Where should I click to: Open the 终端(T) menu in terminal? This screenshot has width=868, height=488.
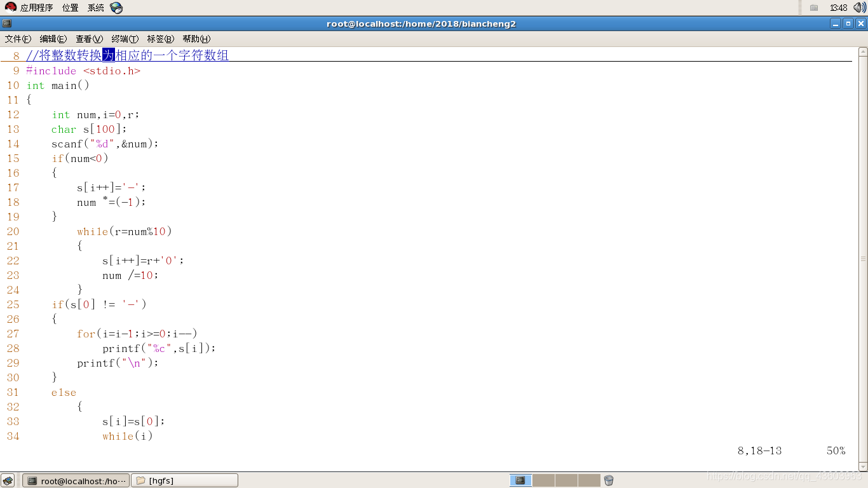click(125, 39)
